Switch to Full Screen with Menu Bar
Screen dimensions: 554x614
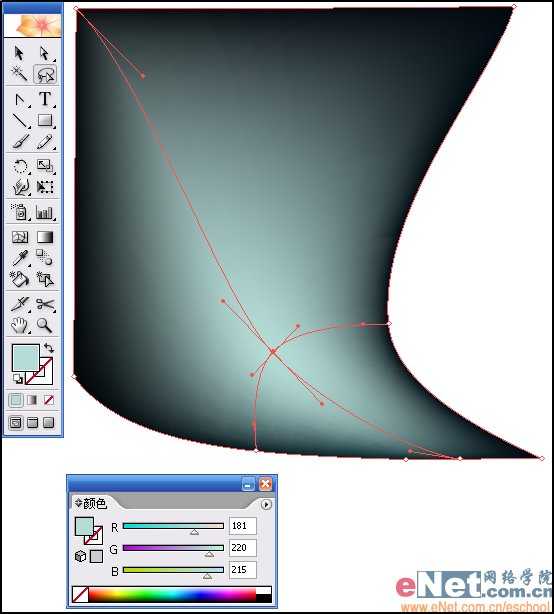coord(32,423)
